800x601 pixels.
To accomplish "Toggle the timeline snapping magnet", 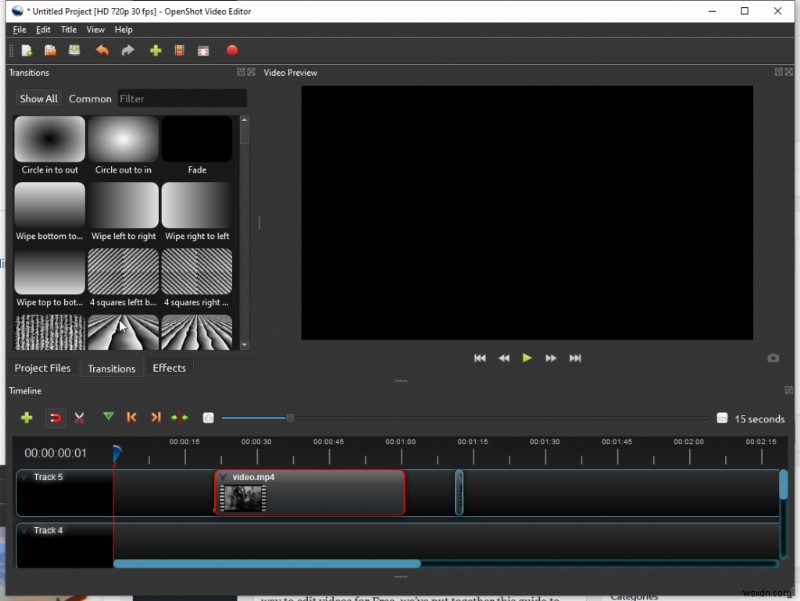I will pyautogui.click(x=55, y=417).
